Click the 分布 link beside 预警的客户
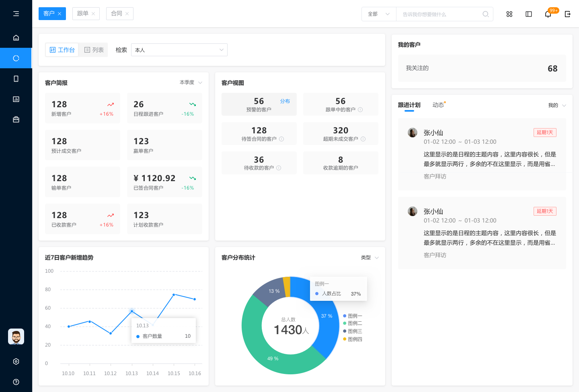This screenshot has width=579, height=392. click(x=285, y=101)
